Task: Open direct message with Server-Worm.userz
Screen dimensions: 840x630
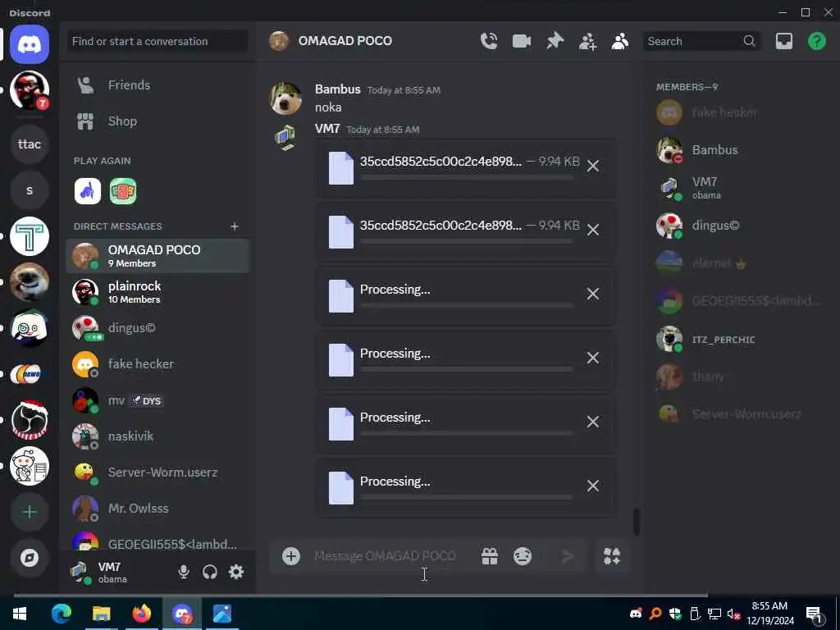Action: click(x=157, y=472)
